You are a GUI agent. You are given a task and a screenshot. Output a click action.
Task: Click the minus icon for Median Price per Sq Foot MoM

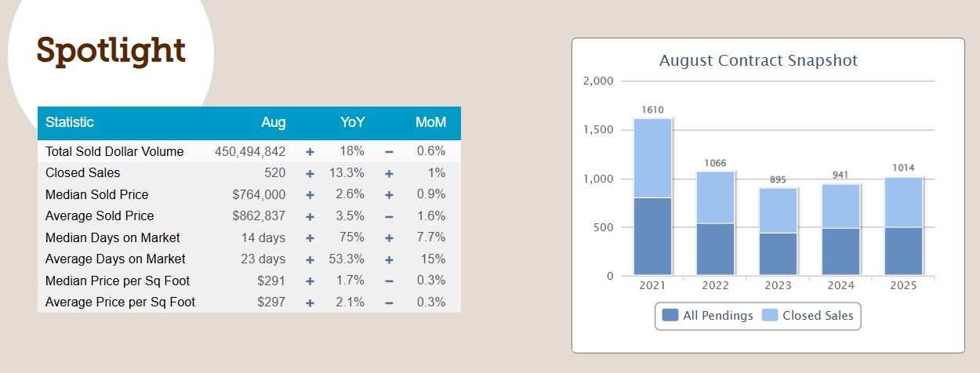389,281
